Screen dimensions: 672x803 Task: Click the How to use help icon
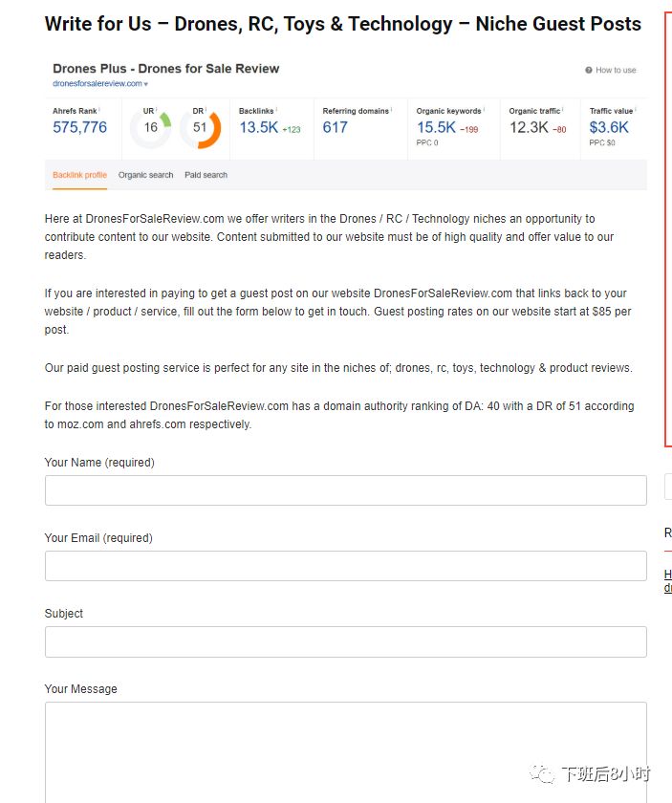coord(589,70)
